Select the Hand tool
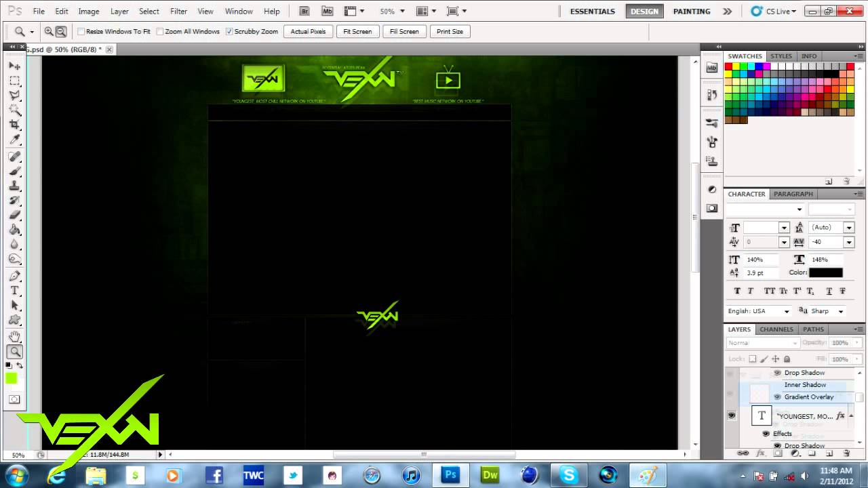This screenshot has width=868, height=488. tap(14, 337)
